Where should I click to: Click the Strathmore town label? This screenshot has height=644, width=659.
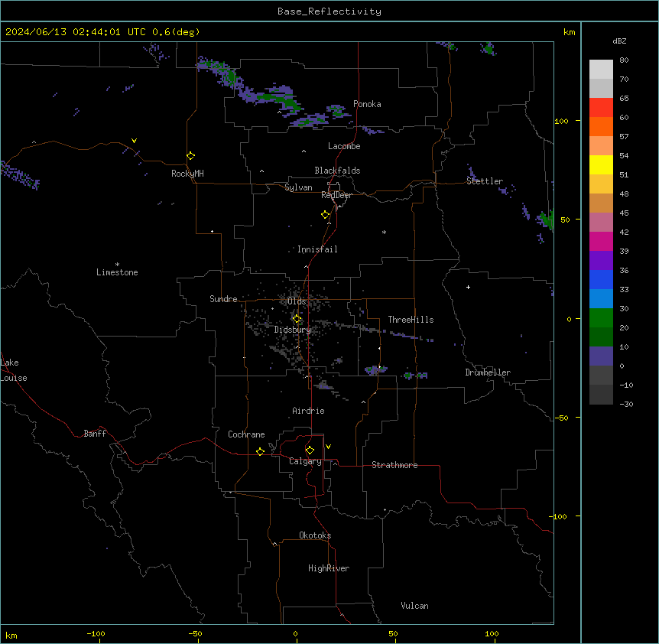[x=394, y=465]
